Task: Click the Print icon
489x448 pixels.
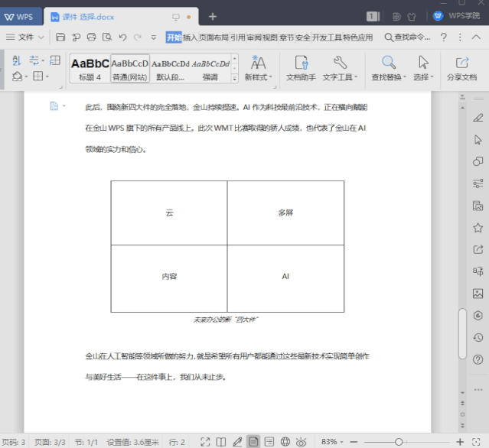Action: 91,37
